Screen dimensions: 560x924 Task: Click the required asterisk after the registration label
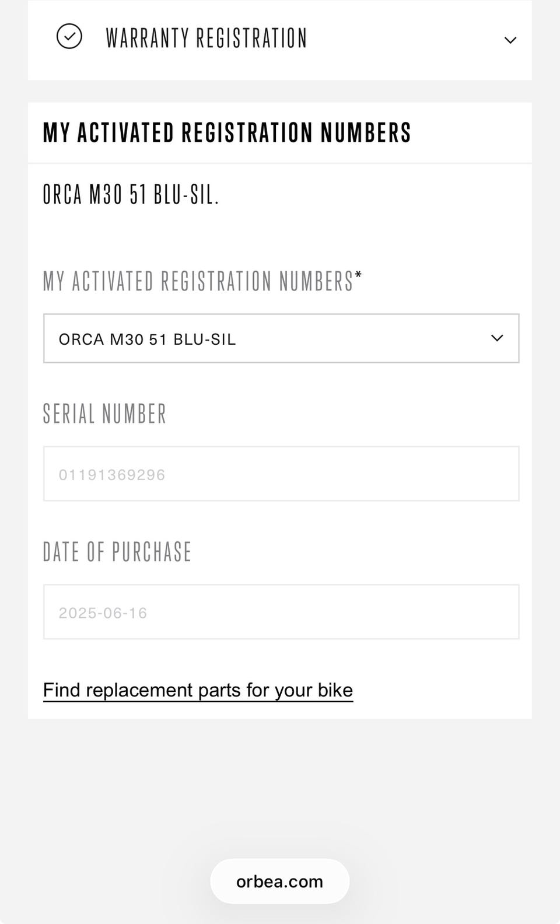click(358, 274)
